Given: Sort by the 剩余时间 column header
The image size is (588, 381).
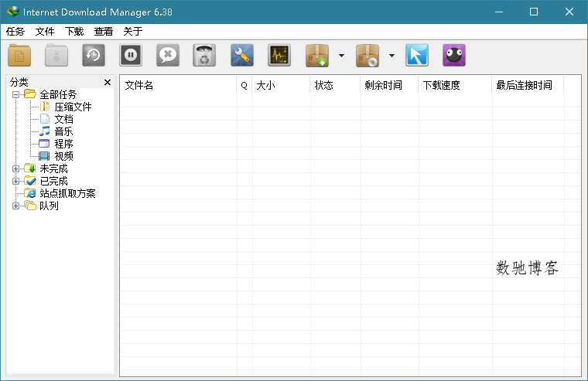Looking at the screenshot, I should tap(389, 86).
